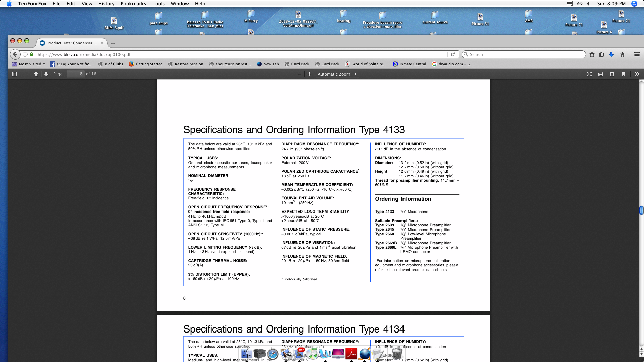The width and height of the screenshot is (644, 362).
Task: Select the para amps desktop folder
Action: tap(159, 19)
